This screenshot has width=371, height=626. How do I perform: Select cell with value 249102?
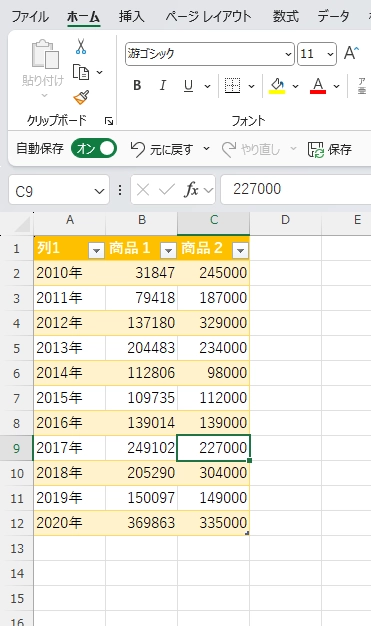click(141, 448)
